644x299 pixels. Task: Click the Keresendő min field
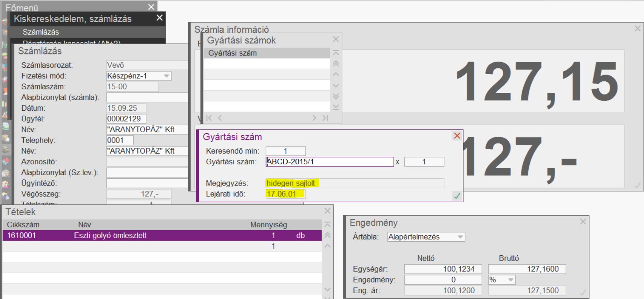click(x=285, y=151)
